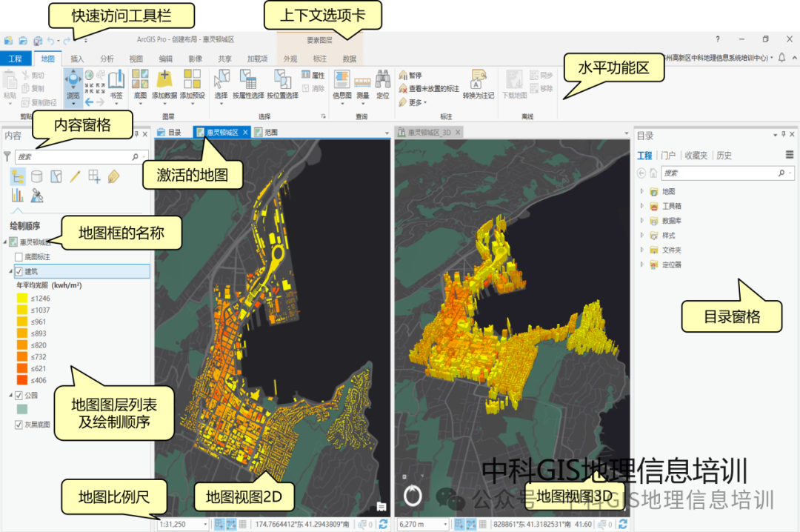Click the Add Data (添加数据) icon
Image resolution: width=800 pixels, height=532 pixels.
tap(164, 79)
